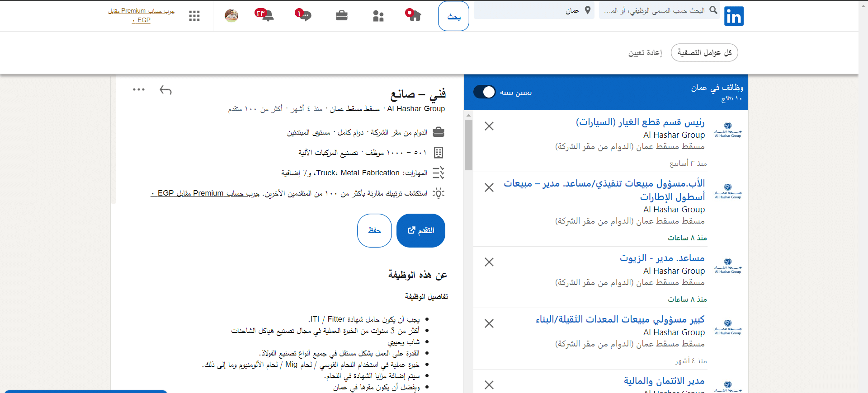Open My Network people icon
This screenshot has height=393, width=868.
click(378, 16)
